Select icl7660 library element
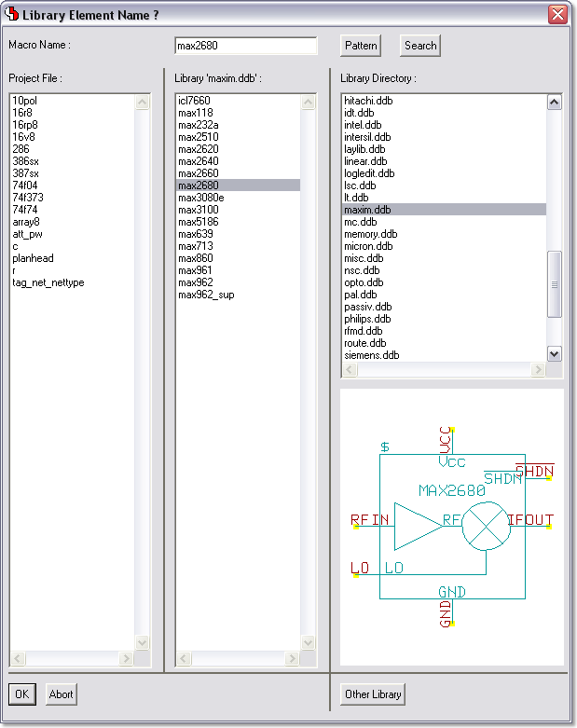Image resolution: width=577 pixels, height=728 pixels. coord(195,101)
